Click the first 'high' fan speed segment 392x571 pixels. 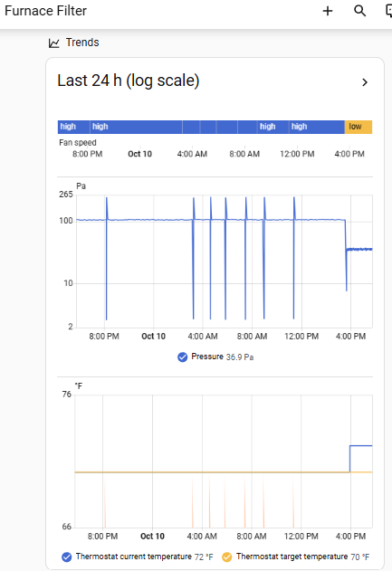coord(73,127)
